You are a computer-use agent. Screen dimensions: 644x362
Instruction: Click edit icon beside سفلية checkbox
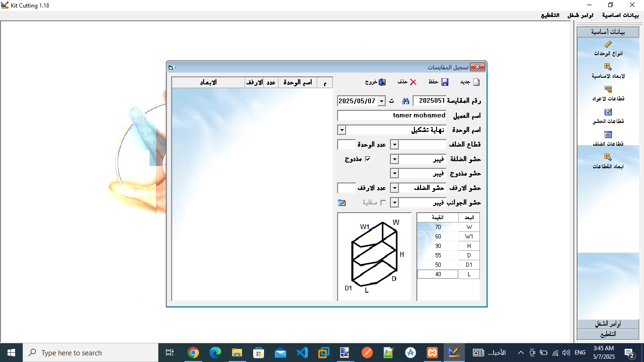click(342, 203)
